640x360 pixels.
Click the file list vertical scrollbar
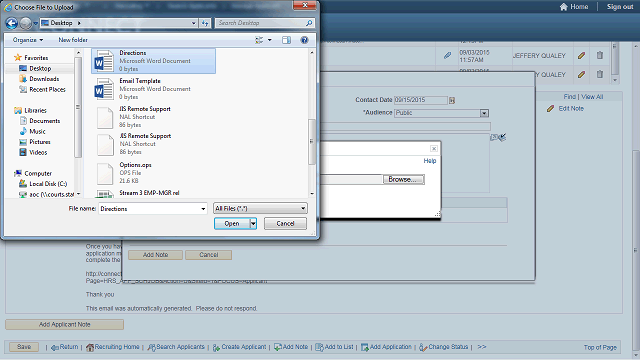coord(312,122)
